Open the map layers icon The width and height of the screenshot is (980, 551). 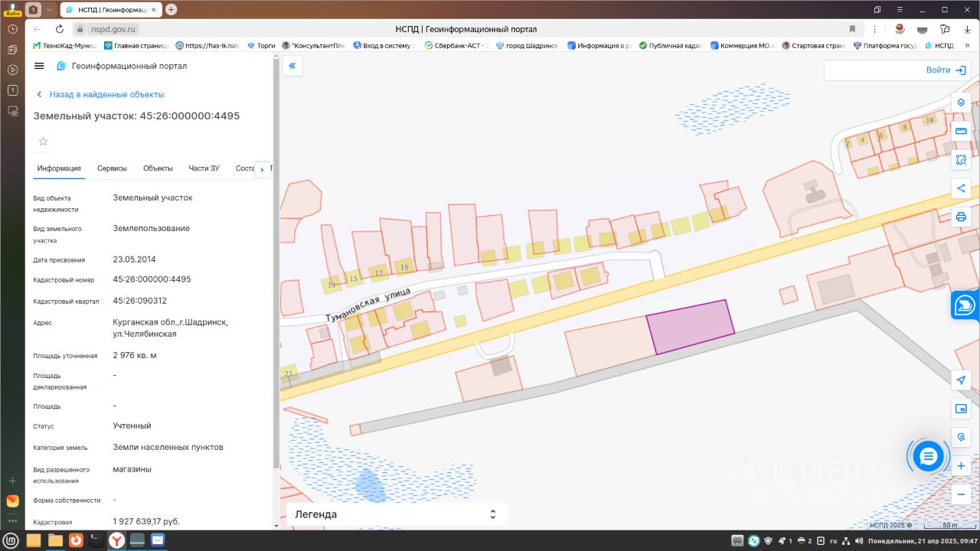[x=961, y=103]
